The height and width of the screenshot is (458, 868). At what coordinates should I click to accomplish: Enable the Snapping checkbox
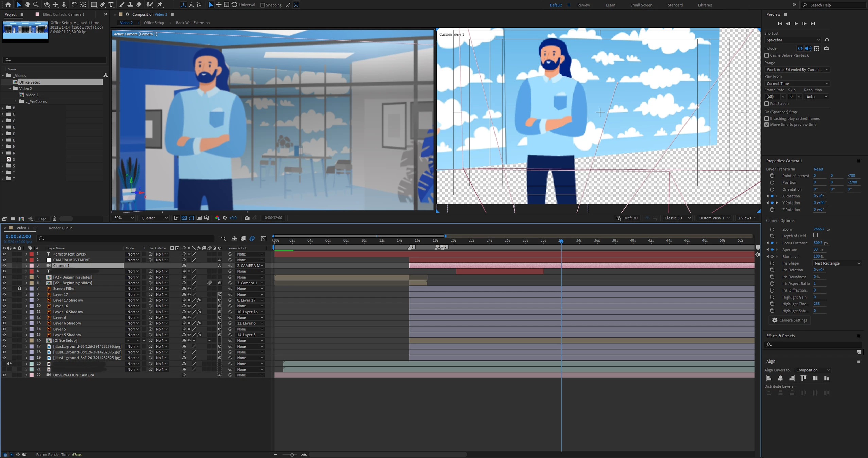click(x=263, y=5)
